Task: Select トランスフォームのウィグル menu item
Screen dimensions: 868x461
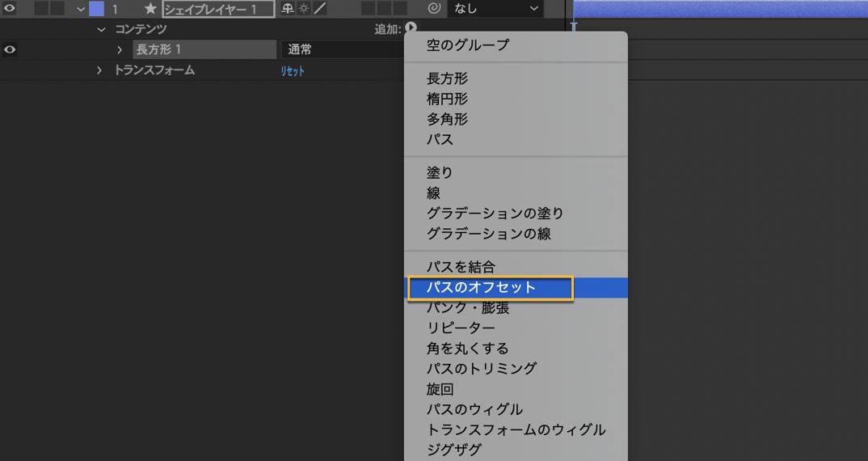Action: pyautogui.click(x=516, y=429)
